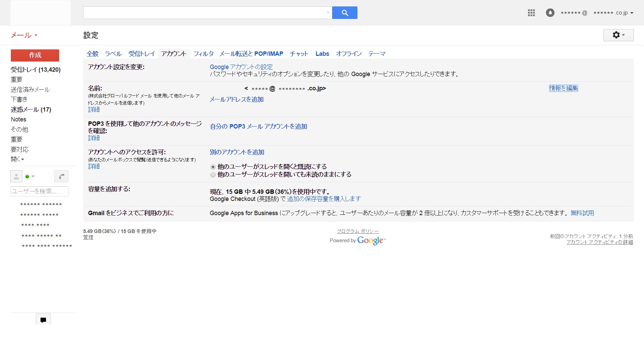
Task: Switch to the ラベル tab
Action: pos(113,54)
